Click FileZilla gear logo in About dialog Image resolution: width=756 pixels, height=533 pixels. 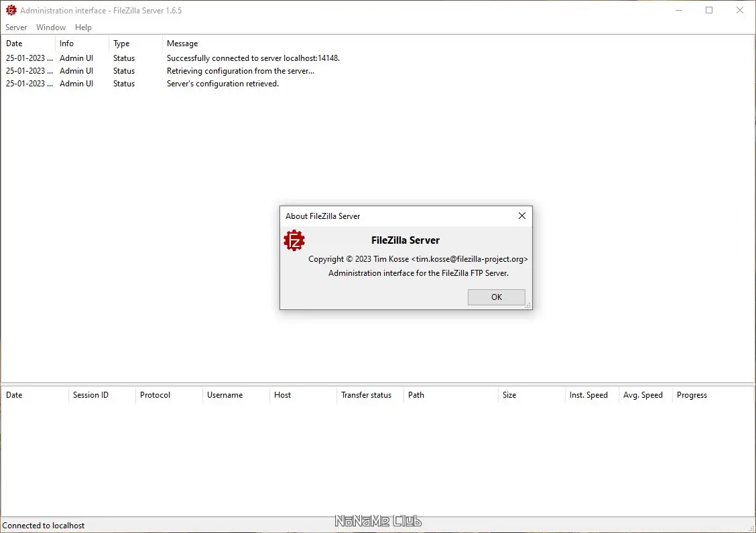[x=294, y=240]
